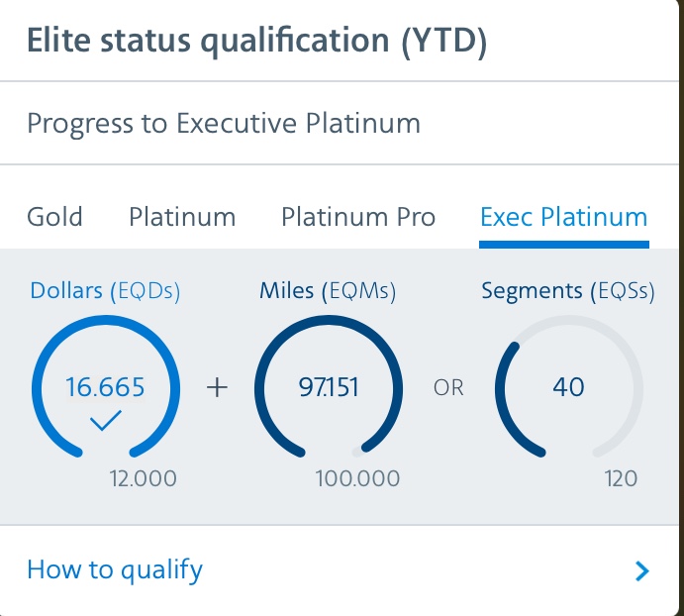
Task: Select the Exec Platinum tab
Action: pyautogui.click(x=563, y=217)
